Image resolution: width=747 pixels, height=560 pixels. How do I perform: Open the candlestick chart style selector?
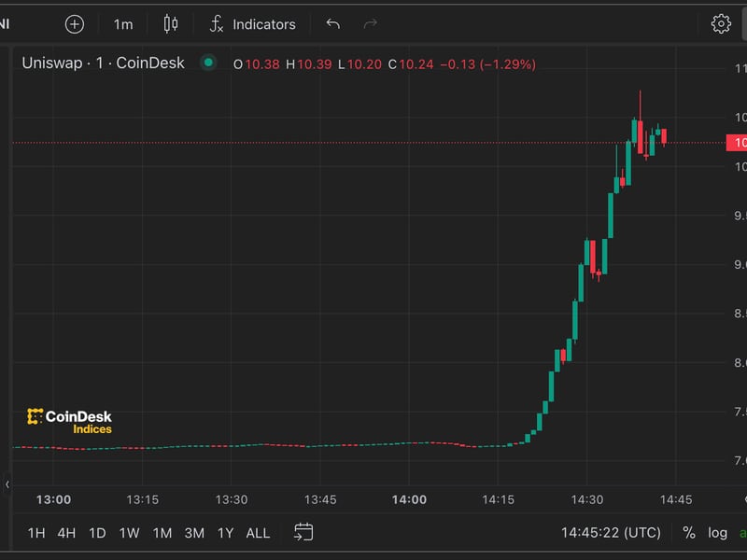tap(169, 23)
